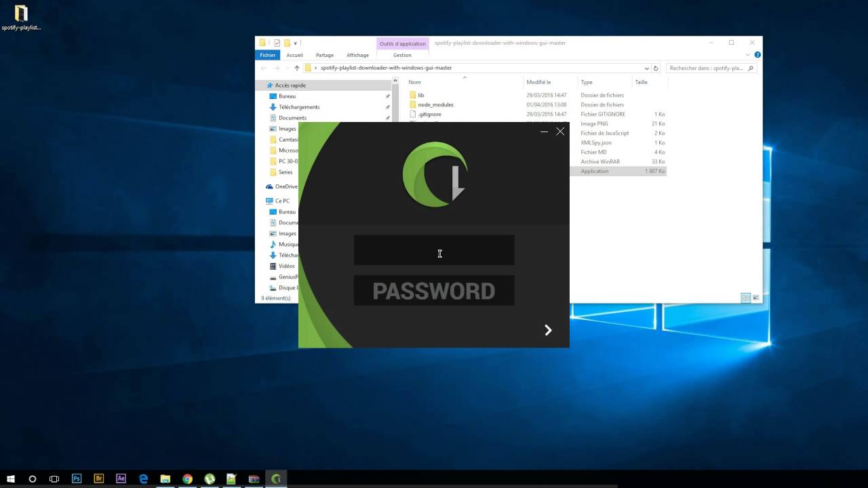Open WinRAR from the taskbar

click(x=254, y=479)
